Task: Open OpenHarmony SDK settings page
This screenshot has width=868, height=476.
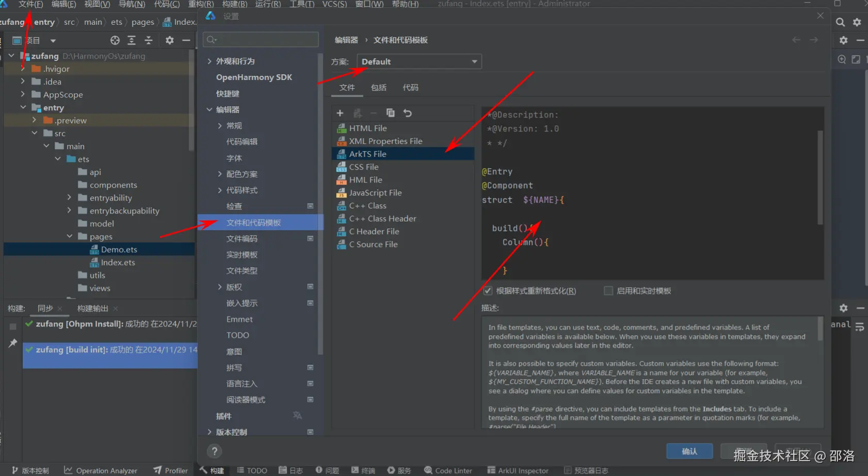Action: coord(254,77)
